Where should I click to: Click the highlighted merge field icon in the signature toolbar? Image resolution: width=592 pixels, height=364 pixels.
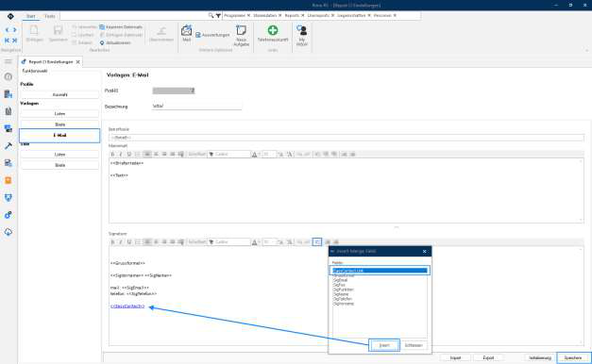click(x=317, y=241)
